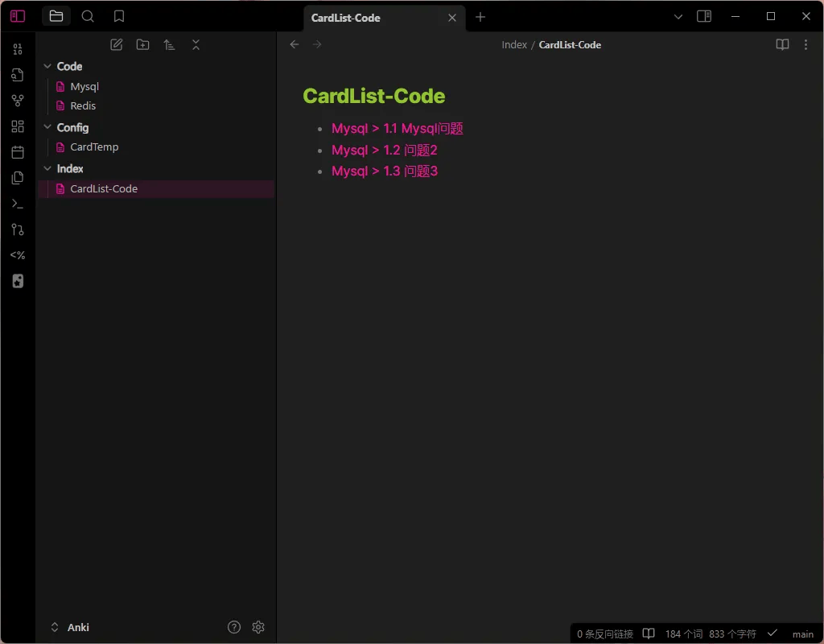This screenshot has width=824, height=644.
Task: Open the Anki vault switcher
Action: 70,627
